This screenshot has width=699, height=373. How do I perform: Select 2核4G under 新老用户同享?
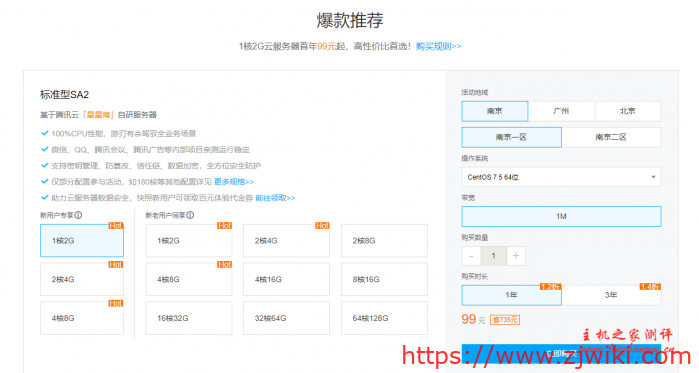(x=287, y=241)
